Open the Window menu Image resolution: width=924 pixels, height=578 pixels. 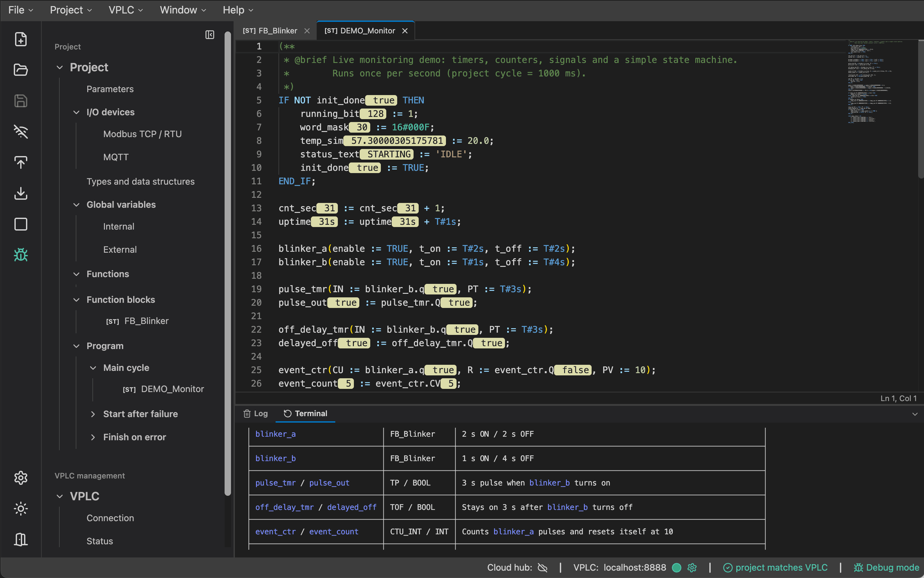[x=183, y=10]
